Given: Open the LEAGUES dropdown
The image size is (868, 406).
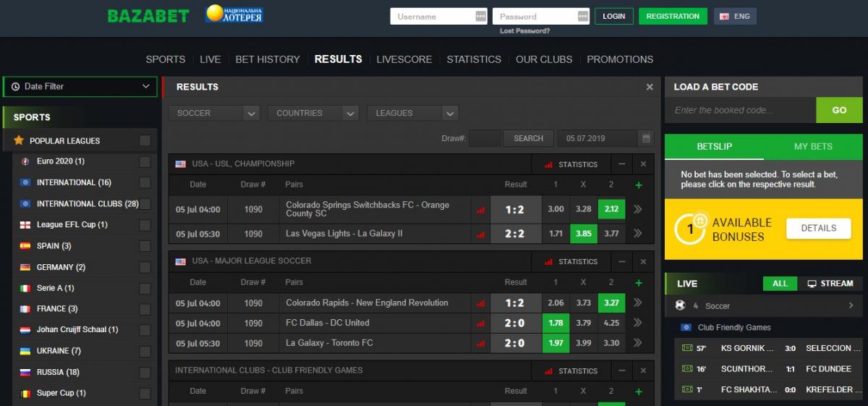Looking at the screenshot, I should point(412,113).
